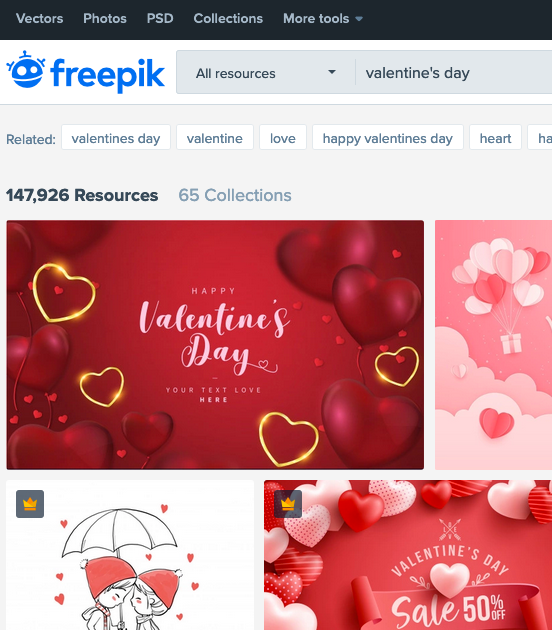
Task: Open the umbrella couple sketch thumbnail
Action: coord(130,555)
